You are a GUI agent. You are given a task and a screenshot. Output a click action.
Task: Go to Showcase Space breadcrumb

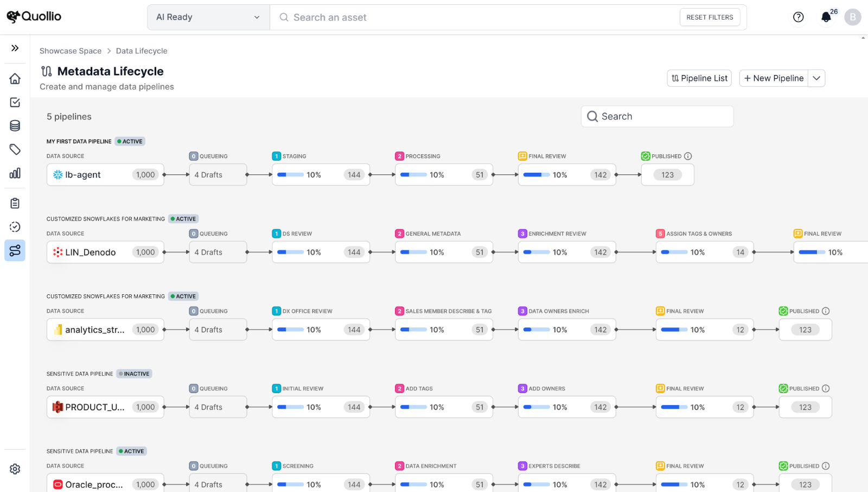[71, 51]
